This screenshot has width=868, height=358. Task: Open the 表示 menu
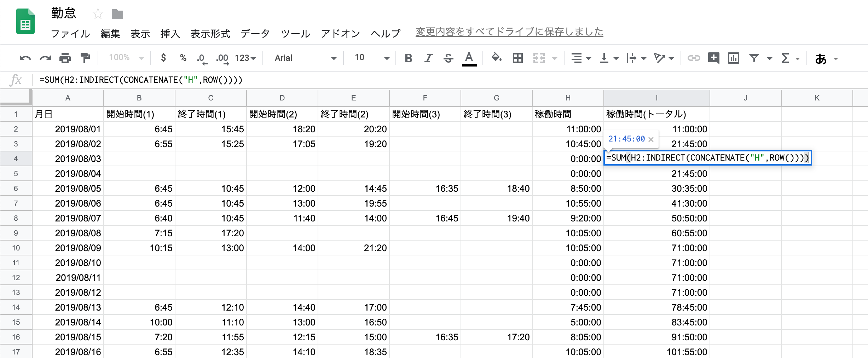(140, 34)
